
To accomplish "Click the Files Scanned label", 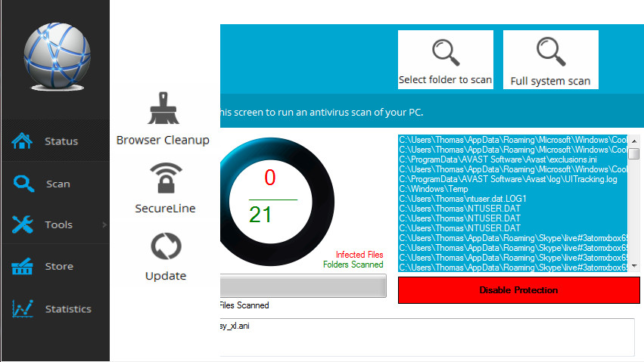I will tap(244, 305).
